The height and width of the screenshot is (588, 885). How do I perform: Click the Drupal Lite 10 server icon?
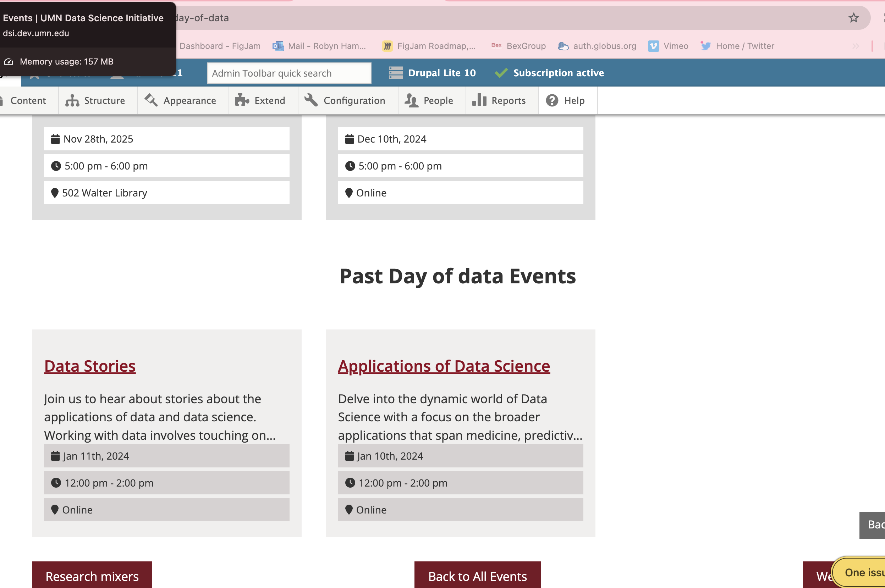[396, 73]
